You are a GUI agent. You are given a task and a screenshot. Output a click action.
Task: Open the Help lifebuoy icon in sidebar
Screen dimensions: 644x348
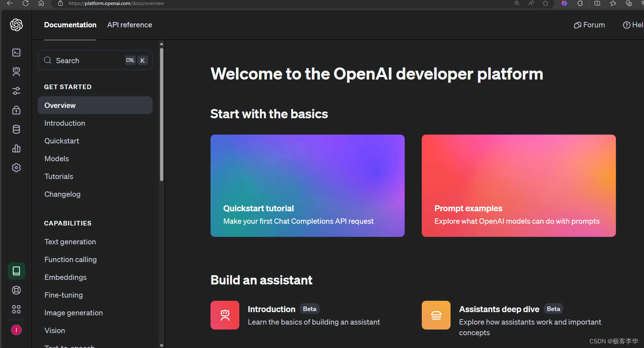point(16,290)
